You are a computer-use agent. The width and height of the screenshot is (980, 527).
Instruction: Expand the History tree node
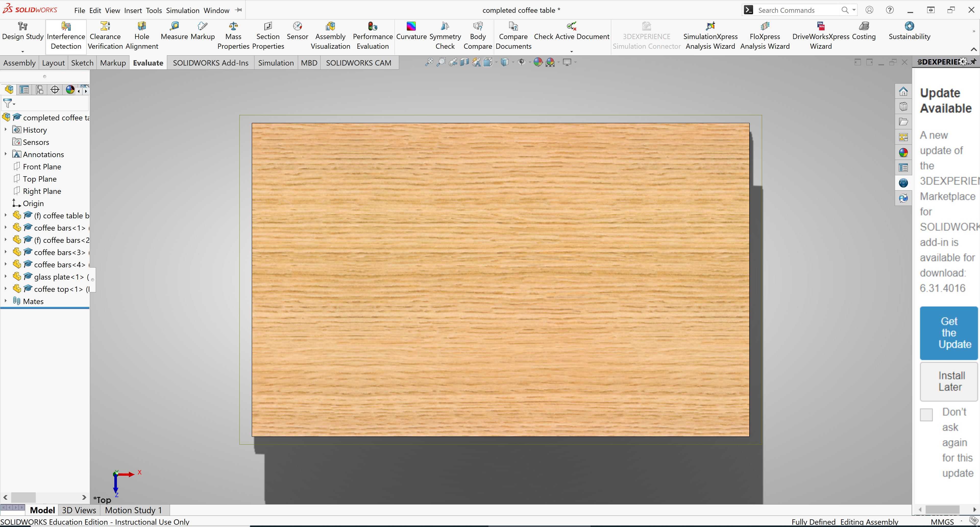click(6, 130)
